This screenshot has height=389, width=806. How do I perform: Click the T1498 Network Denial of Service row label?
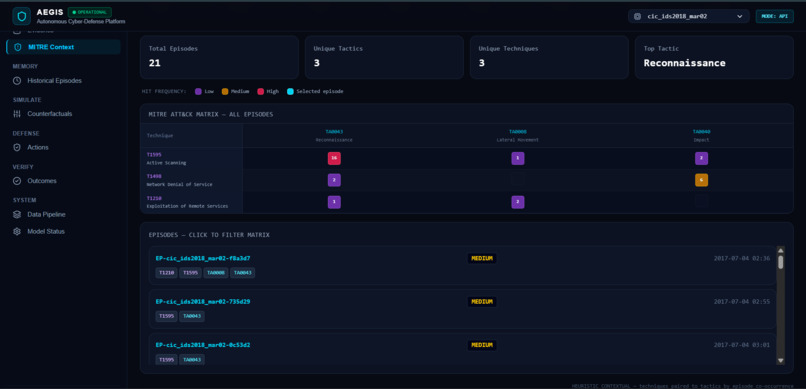tap(179, 180)
